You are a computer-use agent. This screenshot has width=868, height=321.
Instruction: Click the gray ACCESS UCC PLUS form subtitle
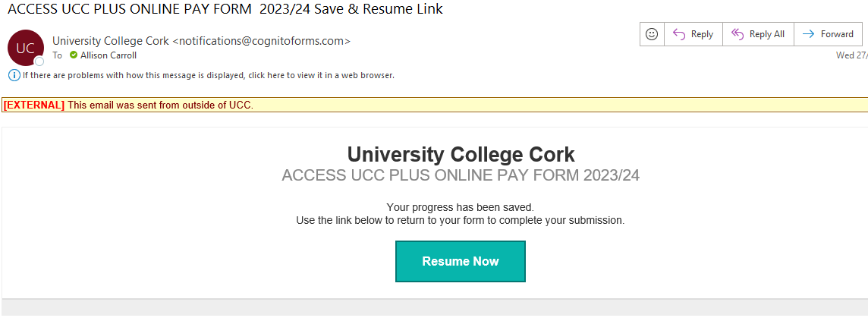coord(461,175)
